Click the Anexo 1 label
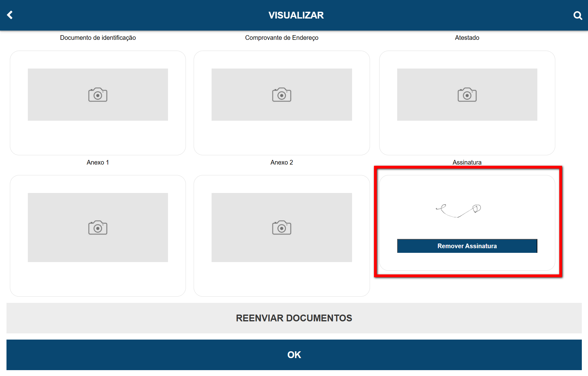This screenshot has width=588, height=376. [98, 162]
